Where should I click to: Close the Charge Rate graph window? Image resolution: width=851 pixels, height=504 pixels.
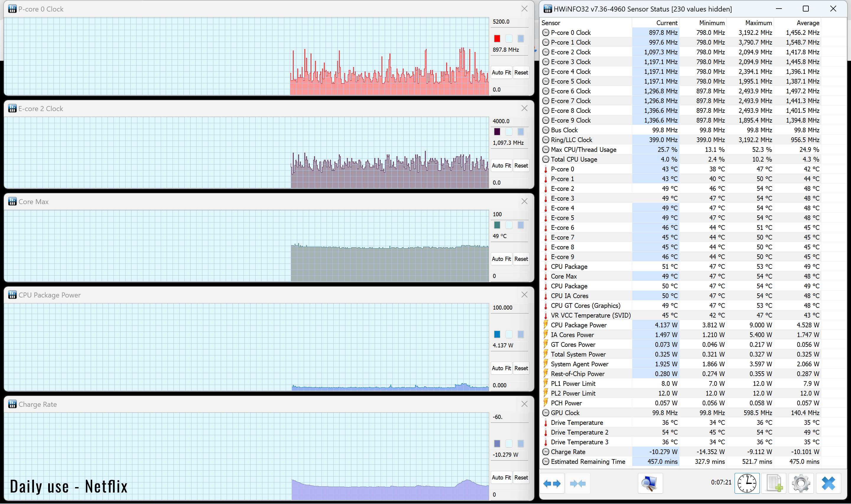pos(524,404)
